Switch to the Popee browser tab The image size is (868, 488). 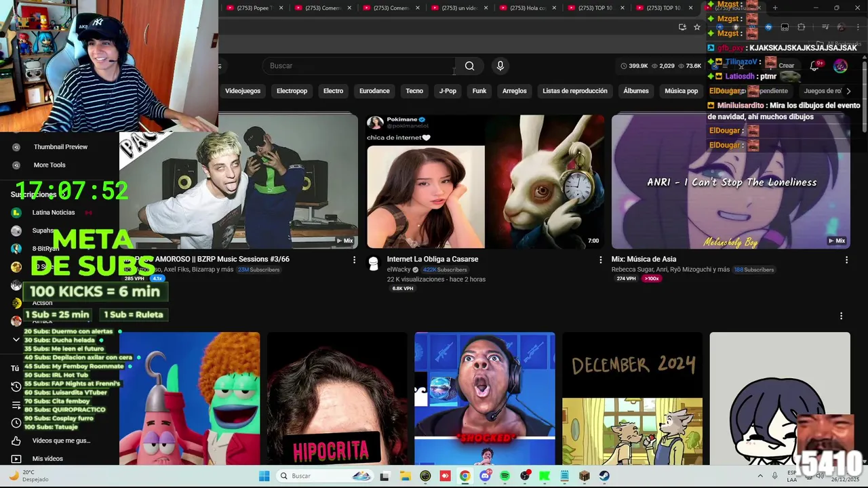click(x=254, y=8)
